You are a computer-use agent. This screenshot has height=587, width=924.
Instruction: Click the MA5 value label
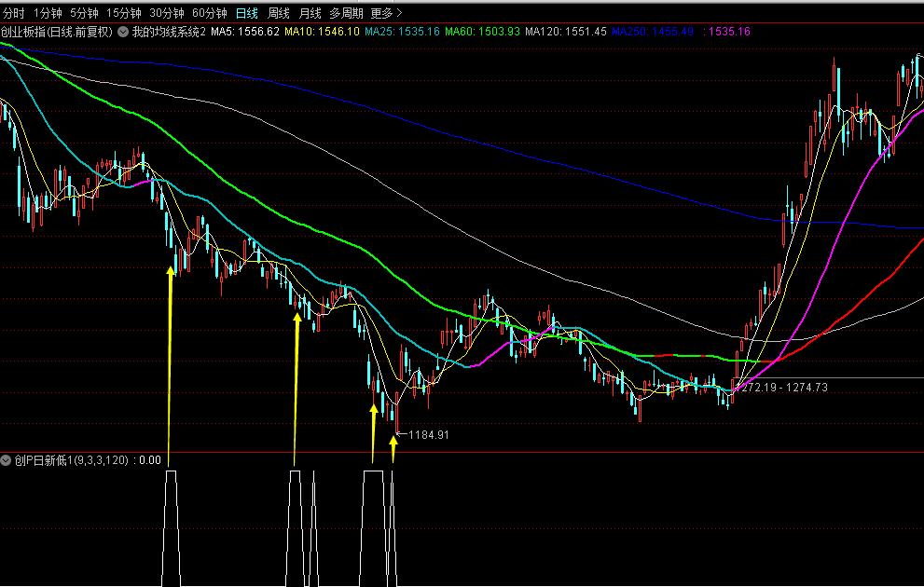[x=245, y=32]
